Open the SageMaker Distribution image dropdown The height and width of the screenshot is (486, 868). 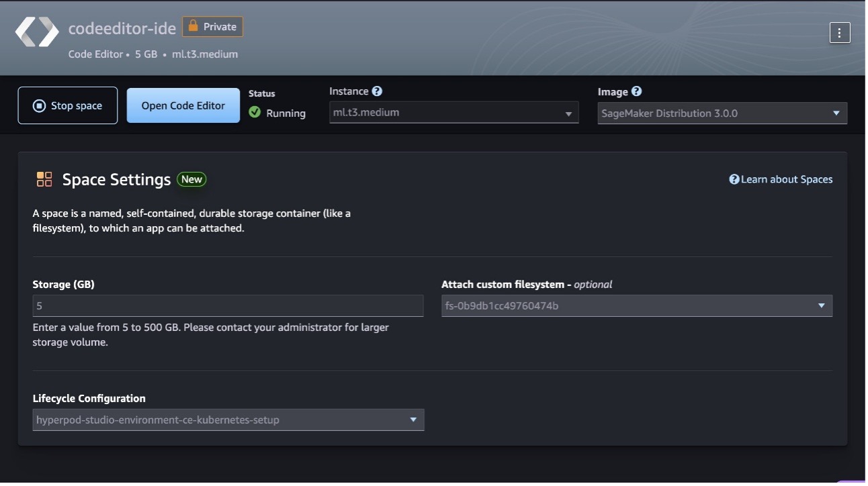[x=722, y=113]
